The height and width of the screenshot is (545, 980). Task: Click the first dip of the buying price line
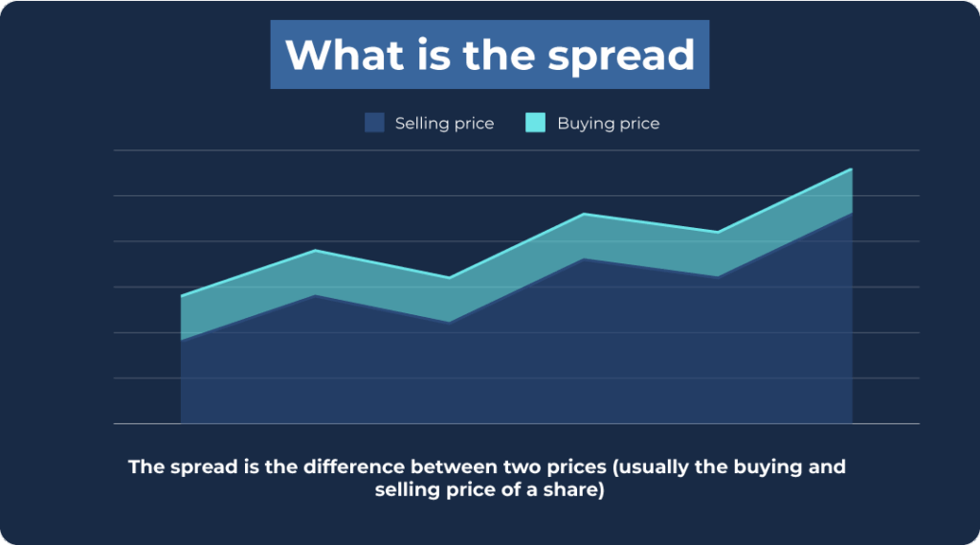pos(450,278)
